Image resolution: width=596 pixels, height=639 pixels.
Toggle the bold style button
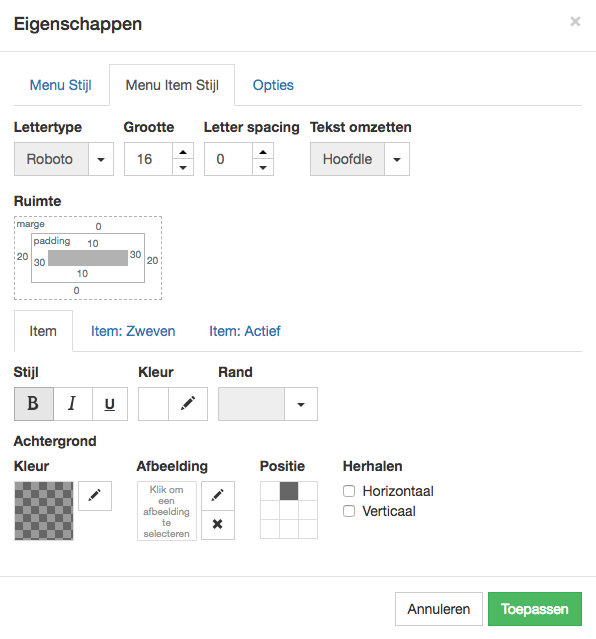pyautogui.click(x=34, y=404)
